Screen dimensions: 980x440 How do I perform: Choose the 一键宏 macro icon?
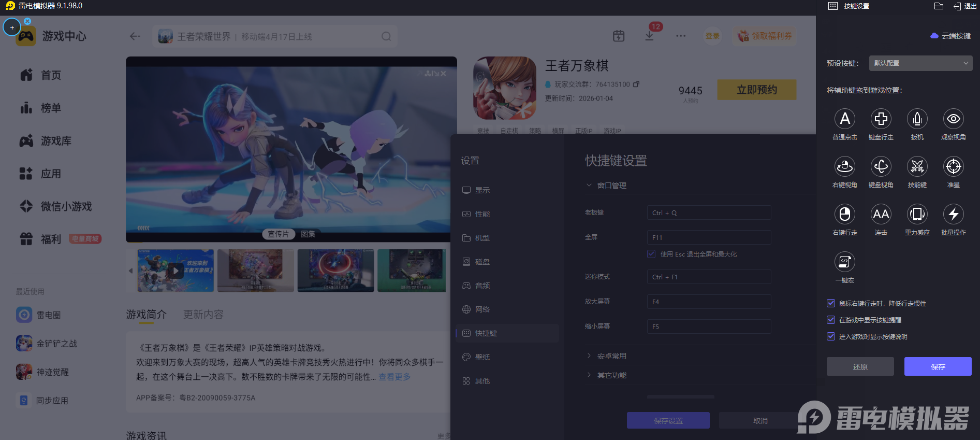tap(845, 262)
